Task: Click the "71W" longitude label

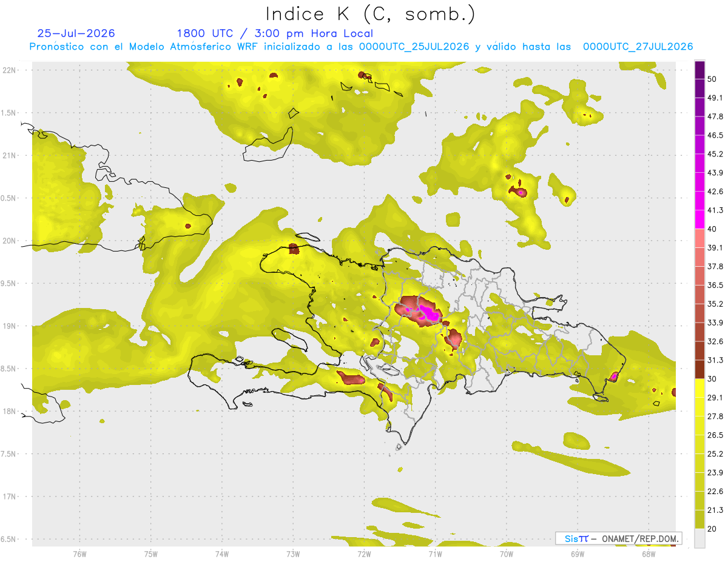Action: click(x=435, y=554)
